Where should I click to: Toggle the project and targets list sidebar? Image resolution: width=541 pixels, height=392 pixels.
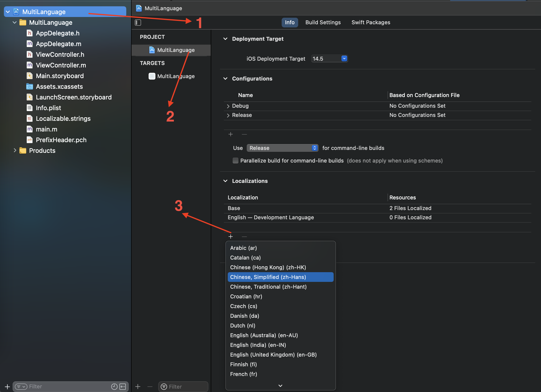(x=138, y=23)
